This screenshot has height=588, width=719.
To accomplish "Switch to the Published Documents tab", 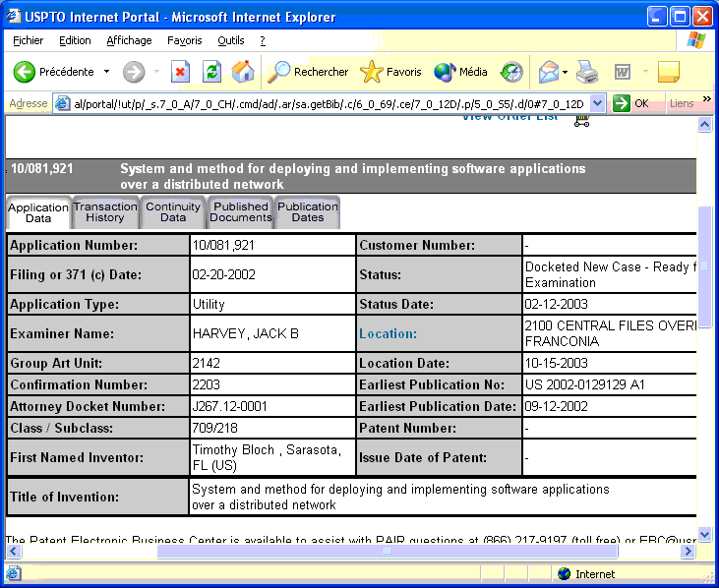I will click(x=241, y=212).
